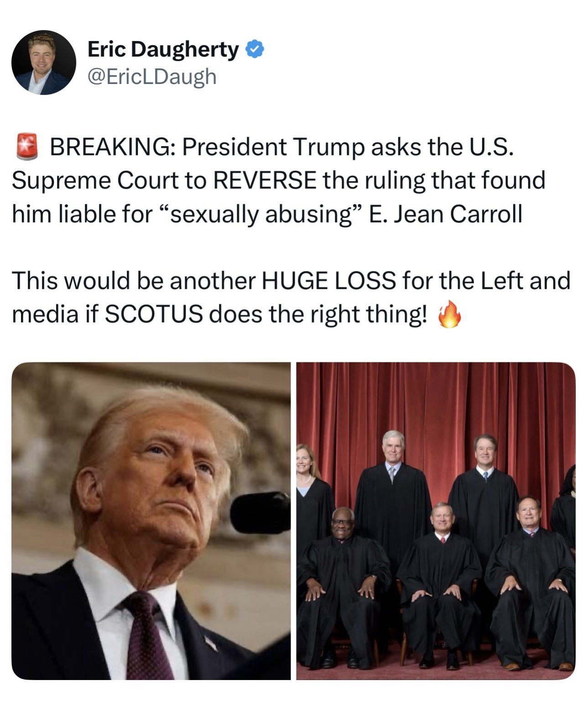Open the Eric Daugherty display name link
This screenshot has height=717, width=588.
pyautogui.click(x=163, y=49)
